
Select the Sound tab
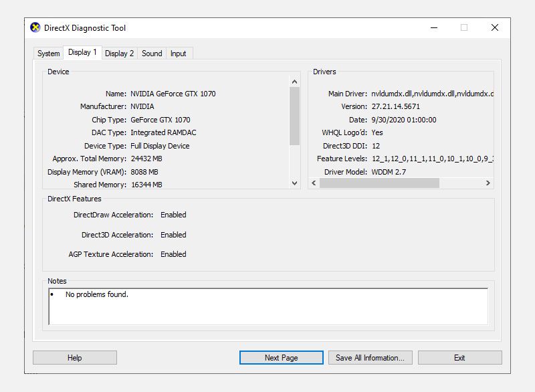(151, 54)
